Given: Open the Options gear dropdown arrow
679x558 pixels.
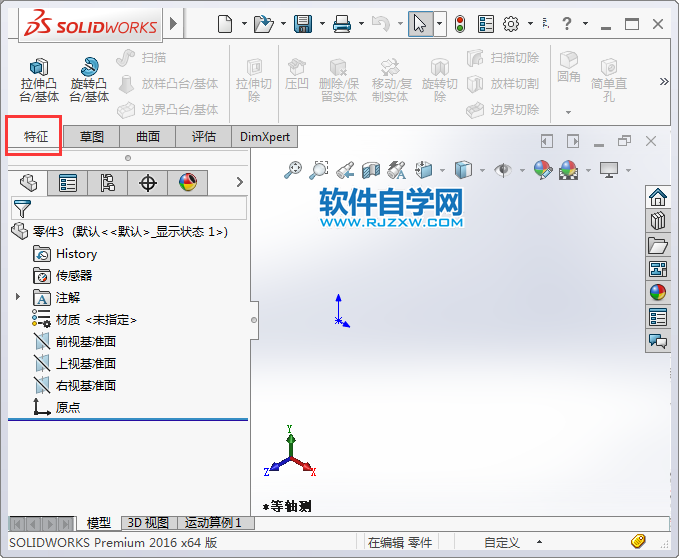Looking at the screenshot, I should tap(530, 24).
